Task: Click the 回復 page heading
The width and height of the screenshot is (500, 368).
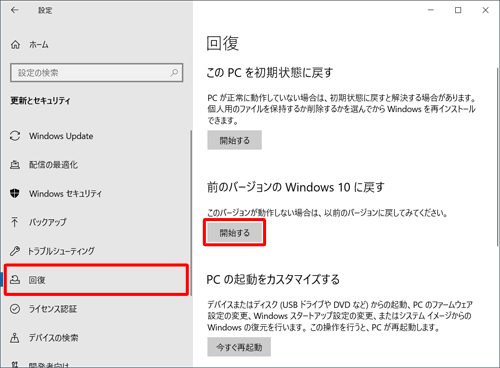Action: pyautogui.click(x=222, y=43)
